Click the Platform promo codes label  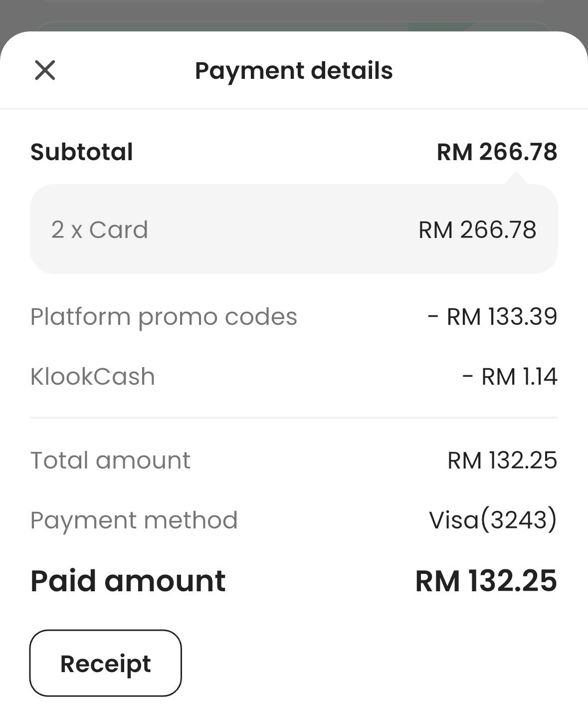(164, 316)
